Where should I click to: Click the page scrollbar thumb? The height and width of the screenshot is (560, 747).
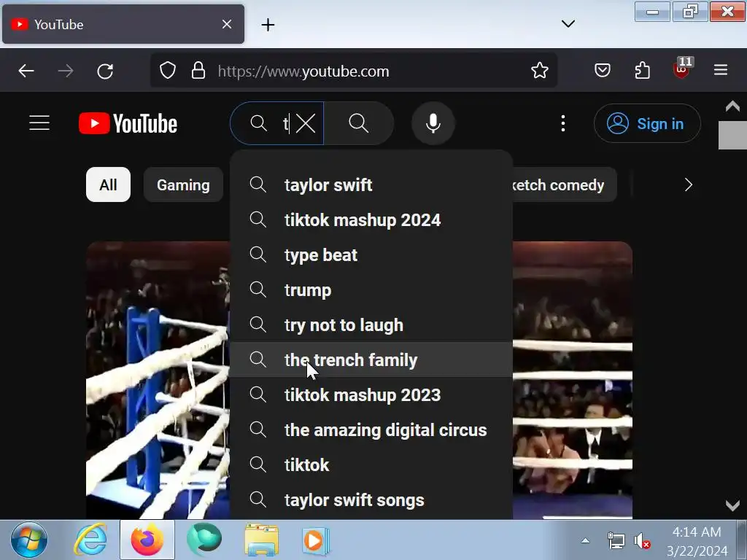(732, 135)
